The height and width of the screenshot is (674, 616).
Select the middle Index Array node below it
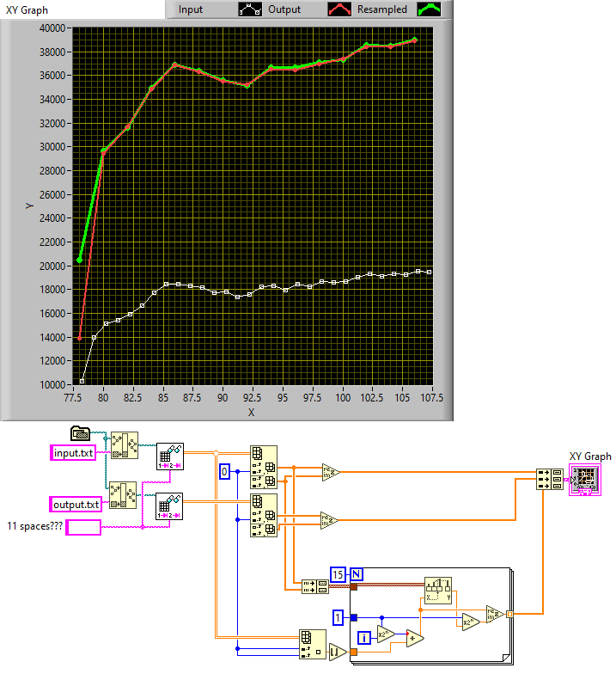coord(264,516)
